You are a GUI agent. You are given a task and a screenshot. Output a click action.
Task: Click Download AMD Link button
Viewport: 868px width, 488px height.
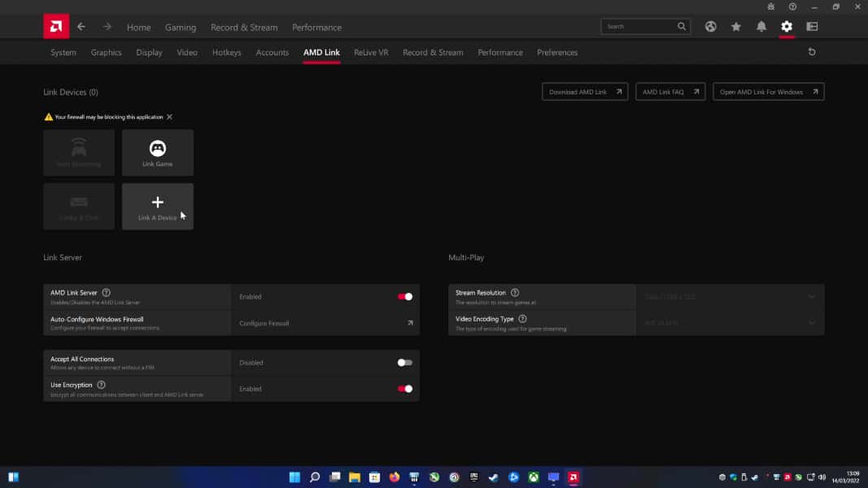click(585, 92)
